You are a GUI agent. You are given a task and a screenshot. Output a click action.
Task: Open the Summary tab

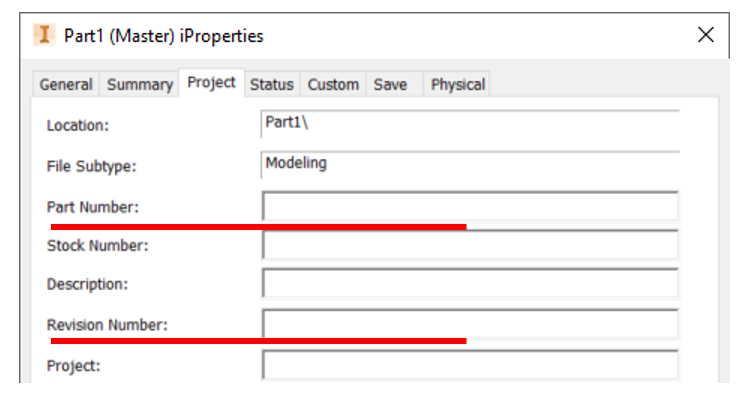[140, 85]
